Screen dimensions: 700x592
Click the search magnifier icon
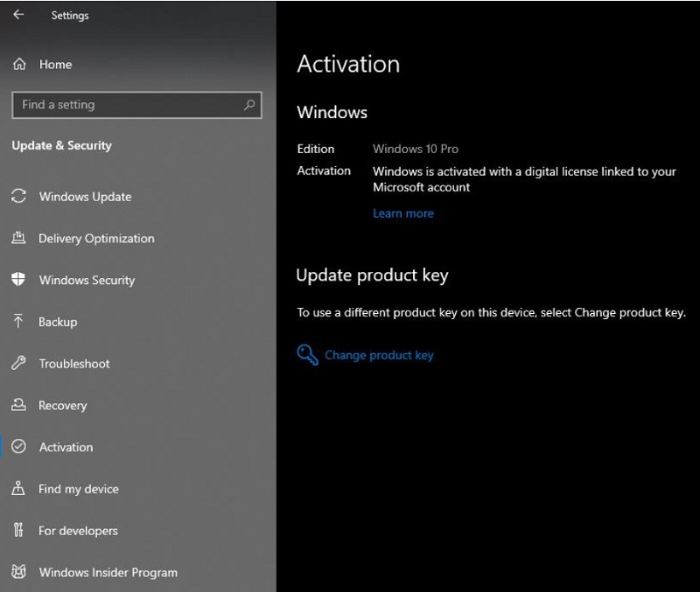(249, 105)
